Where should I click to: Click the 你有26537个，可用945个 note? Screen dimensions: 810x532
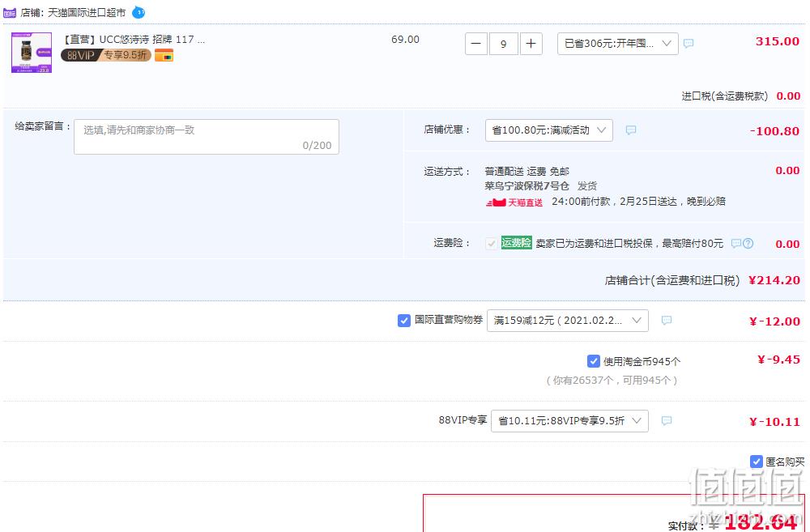[x=612, y=381]
